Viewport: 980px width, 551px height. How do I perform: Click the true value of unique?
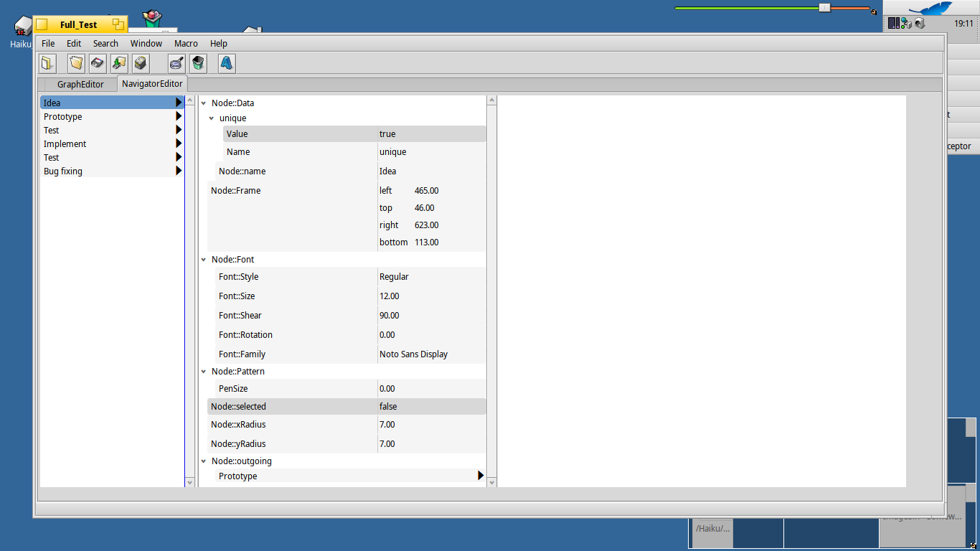[x=387, y=134]
